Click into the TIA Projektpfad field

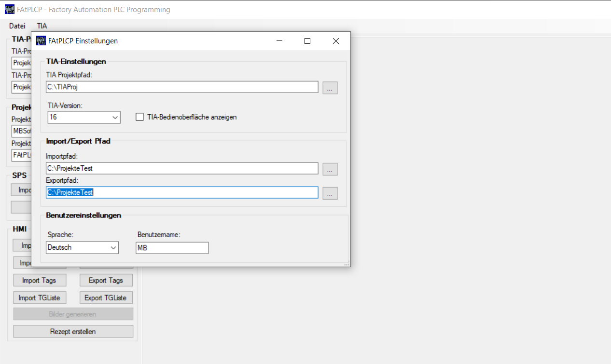(x=182, y=87)
